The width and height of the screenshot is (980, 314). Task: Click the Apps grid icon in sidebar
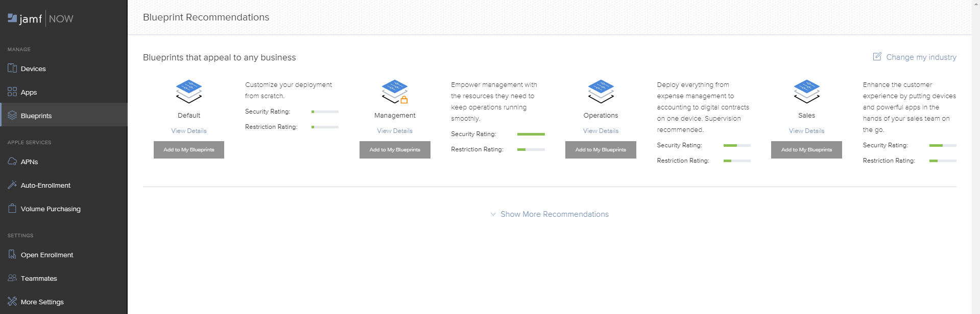click(12, 92)
